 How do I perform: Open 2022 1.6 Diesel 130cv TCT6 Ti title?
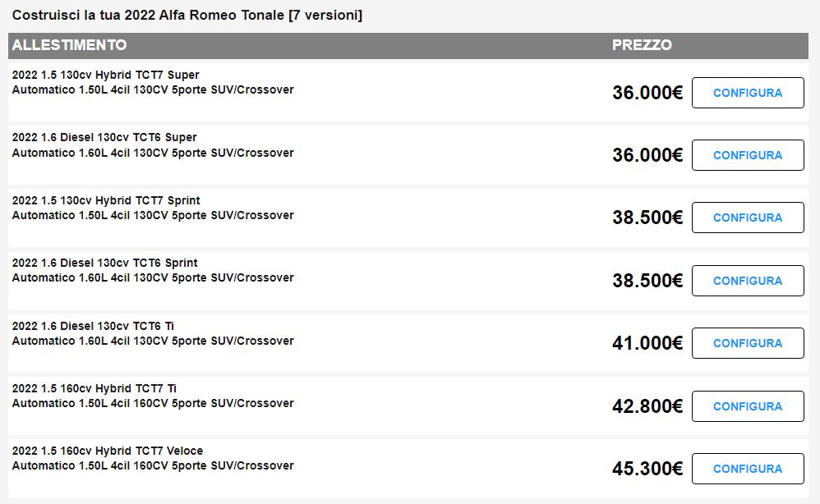click(x=93, y=326)
